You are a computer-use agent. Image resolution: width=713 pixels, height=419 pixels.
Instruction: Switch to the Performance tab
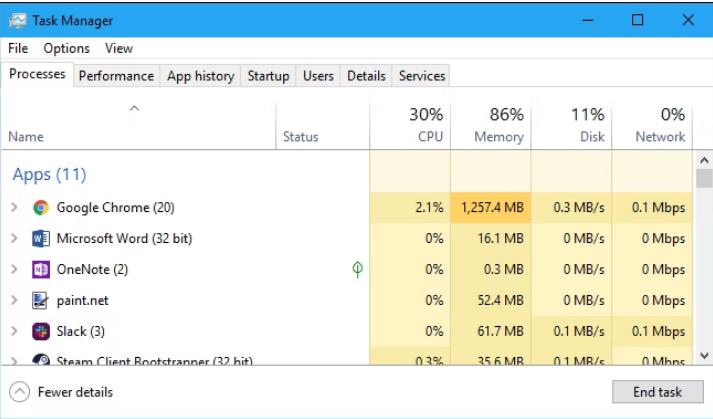[x=116, y=76]
